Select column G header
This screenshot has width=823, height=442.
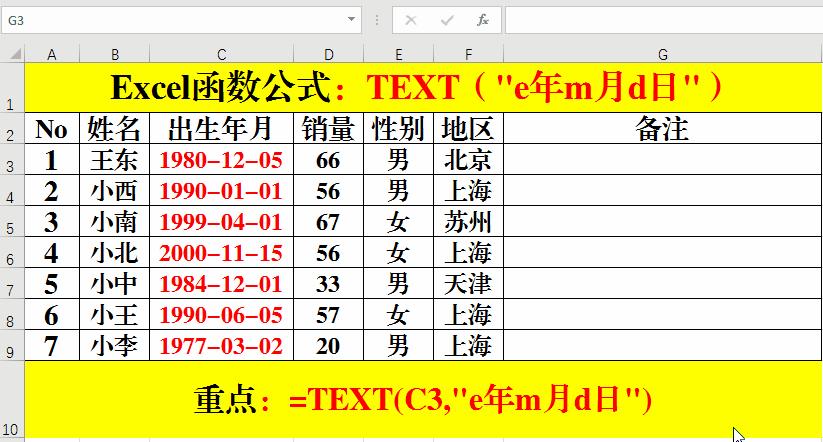[x=663, y=54]
